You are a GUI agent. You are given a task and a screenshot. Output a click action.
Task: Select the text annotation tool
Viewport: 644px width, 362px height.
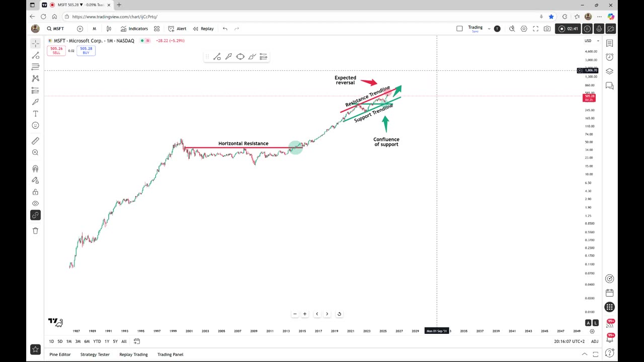tap(35, 114)
